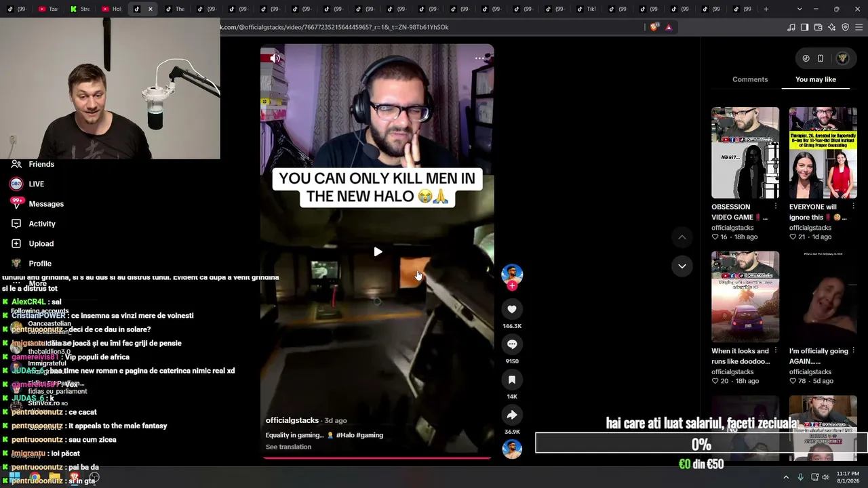Open the 'When it looks and runs like doodoo' thumbnail
The width and height of the screenshot is (868, 488).
745,297
